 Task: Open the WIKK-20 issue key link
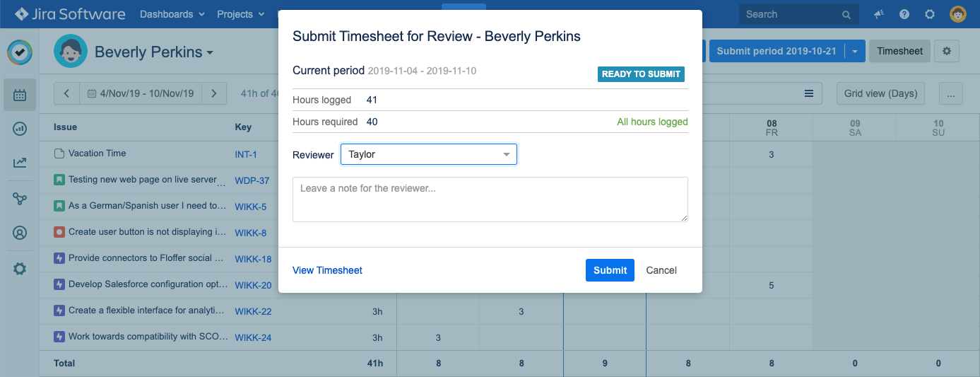coord(253,286)
